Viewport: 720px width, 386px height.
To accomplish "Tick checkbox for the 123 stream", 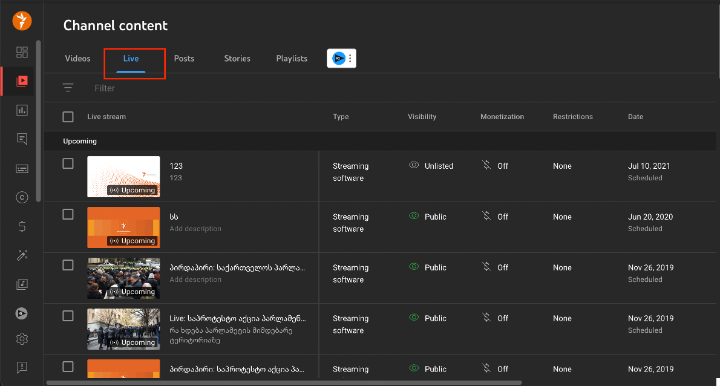I will coord(68,163).
